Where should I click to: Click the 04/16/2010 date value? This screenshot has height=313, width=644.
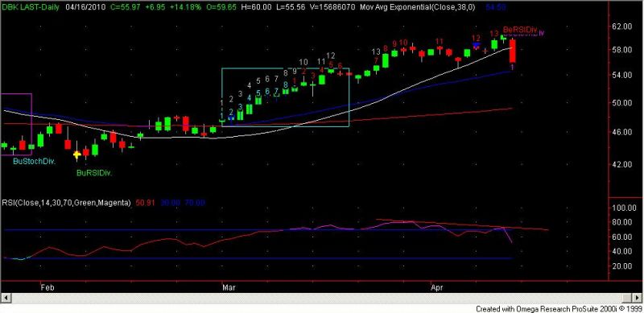point(86,7)
